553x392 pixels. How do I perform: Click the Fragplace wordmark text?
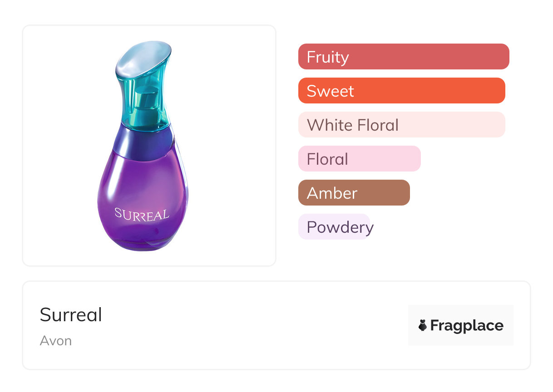click(467, 325)
